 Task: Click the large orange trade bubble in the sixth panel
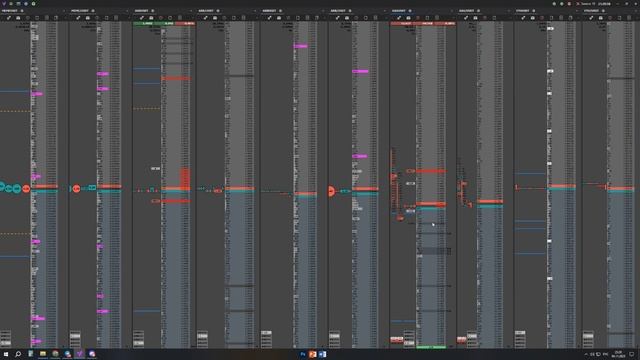coord(331,191)
